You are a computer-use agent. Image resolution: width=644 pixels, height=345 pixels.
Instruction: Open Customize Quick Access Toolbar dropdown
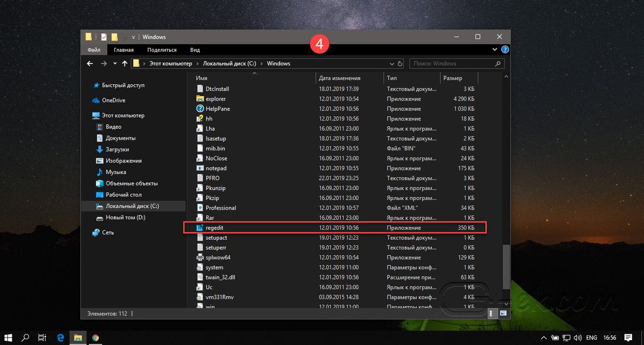tap(134, 37)
